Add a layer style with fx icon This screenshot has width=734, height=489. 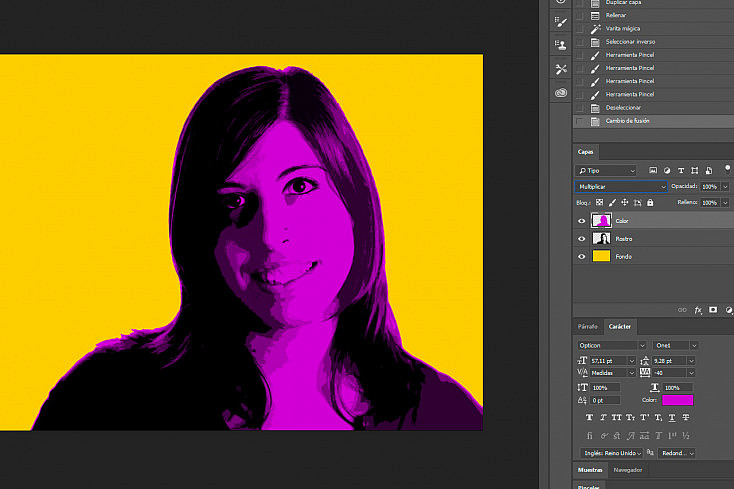tap(698, 310)
